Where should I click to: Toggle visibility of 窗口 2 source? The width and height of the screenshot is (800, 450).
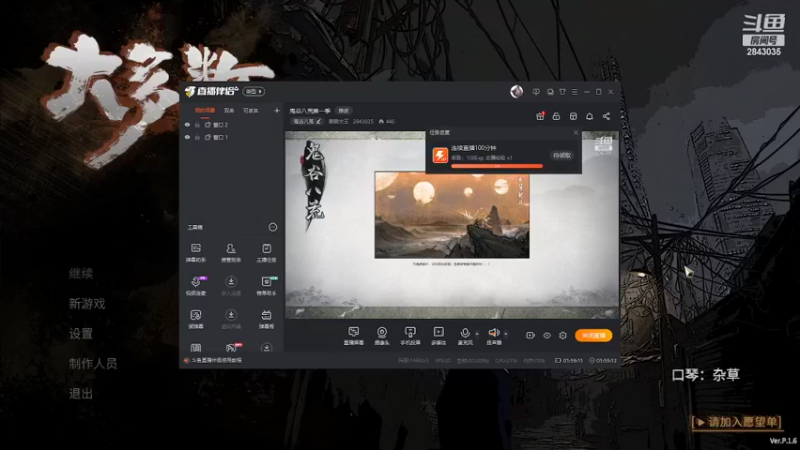[x=187, y=124]
